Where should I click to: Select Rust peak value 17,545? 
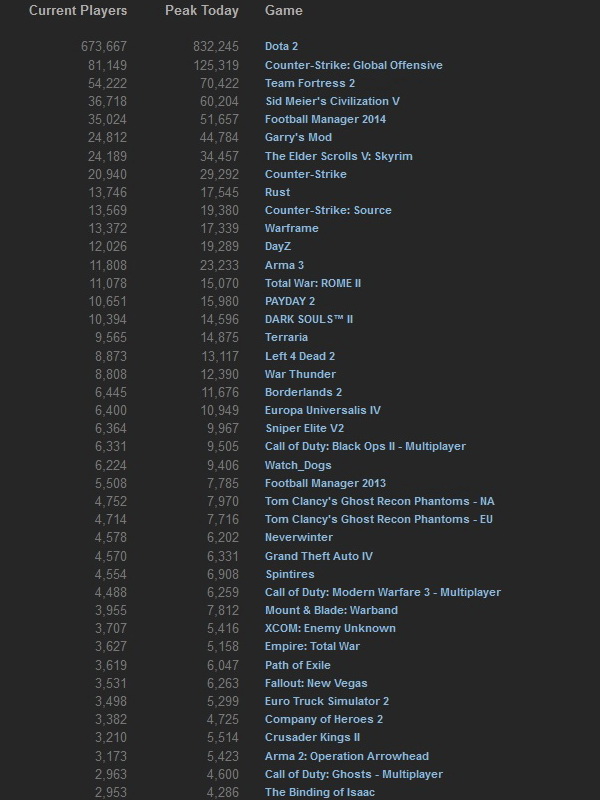point(219,192)
